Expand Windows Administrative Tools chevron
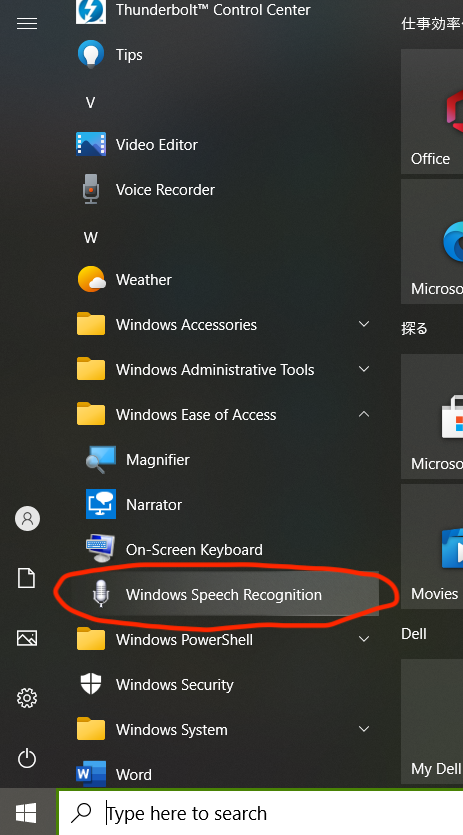 (364, 369)
